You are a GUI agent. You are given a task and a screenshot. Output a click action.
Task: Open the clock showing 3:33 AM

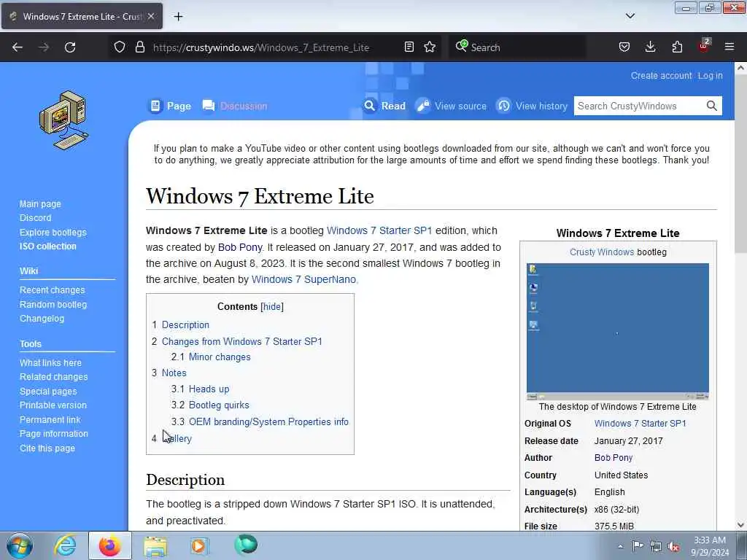pos(710,546)
